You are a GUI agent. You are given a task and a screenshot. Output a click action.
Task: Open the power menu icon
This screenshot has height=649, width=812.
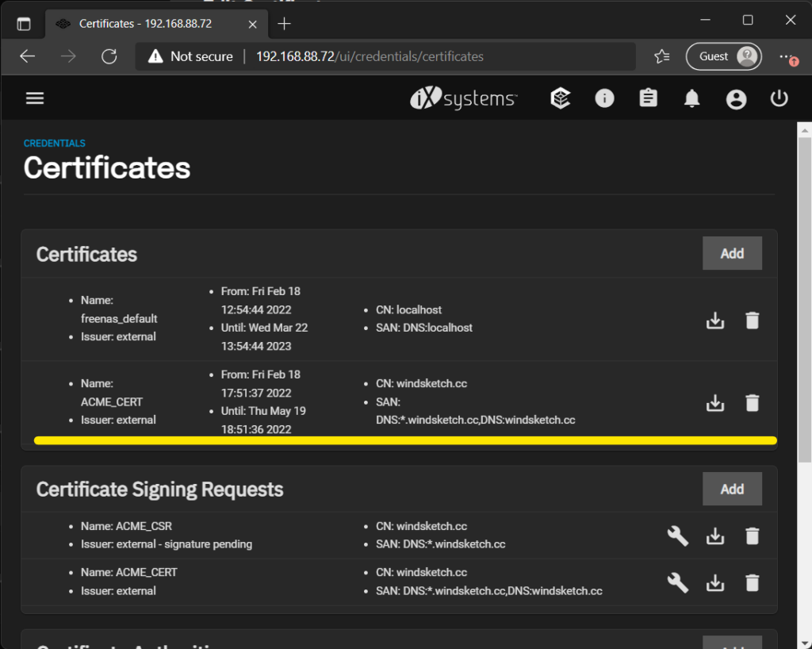(779, 98)
